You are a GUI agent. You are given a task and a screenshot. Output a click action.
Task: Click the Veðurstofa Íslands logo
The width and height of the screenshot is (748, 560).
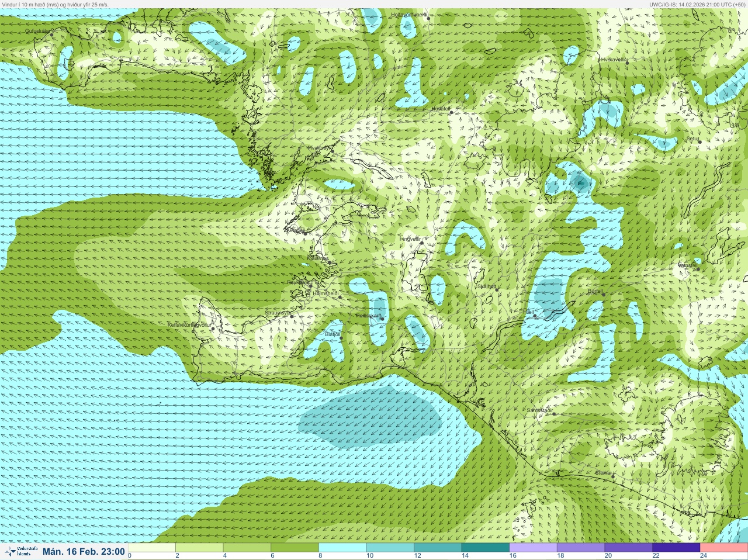(x=21, y=551)
